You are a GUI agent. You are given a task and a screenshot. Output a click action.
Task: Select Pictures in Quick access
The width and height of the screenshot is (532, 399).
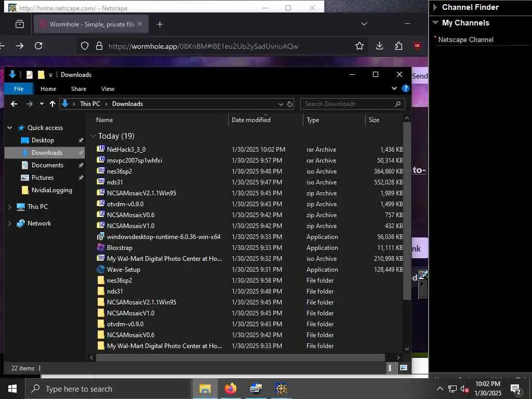(43, 178)
